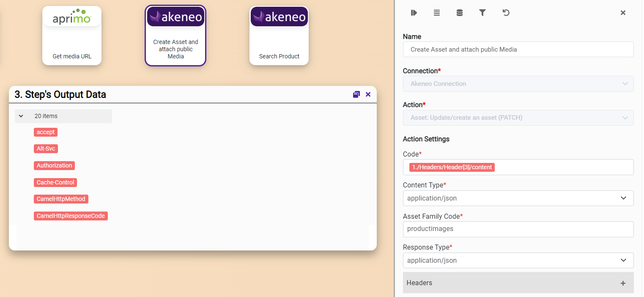This screenshot has height=297, width=644.
Task: Click the Asset Family Code input field
Action: tap(518, 229)
